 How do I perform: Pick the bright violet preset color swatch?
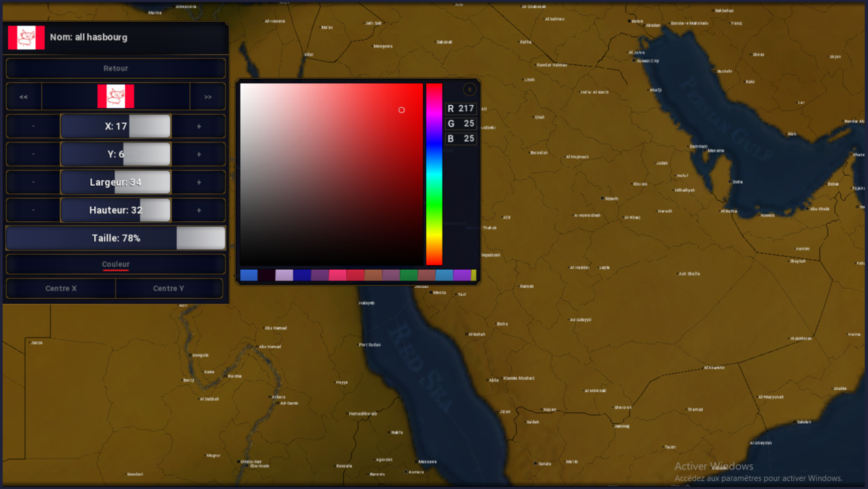(462, 275)
